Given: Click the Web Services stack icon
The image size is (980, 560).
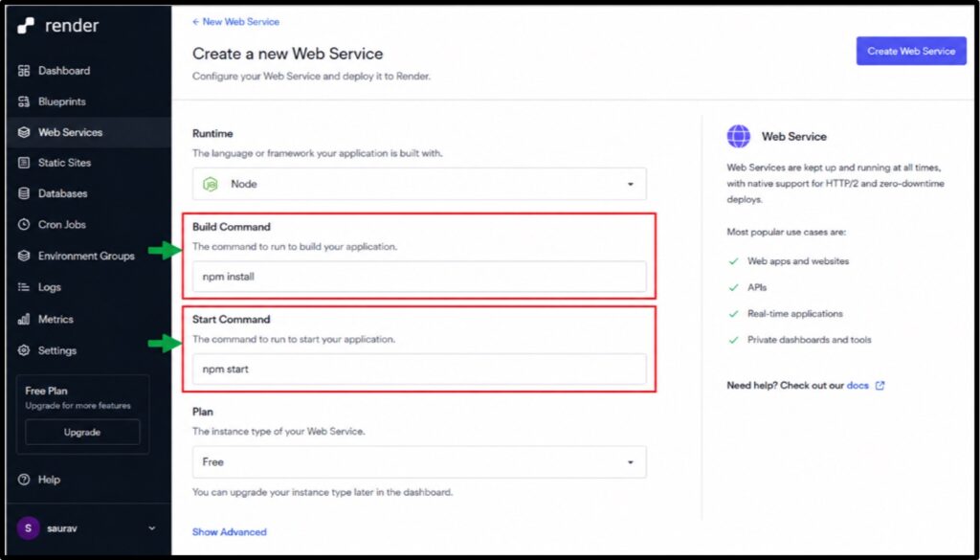Looking at the screenshot, I should coord(24,132).
